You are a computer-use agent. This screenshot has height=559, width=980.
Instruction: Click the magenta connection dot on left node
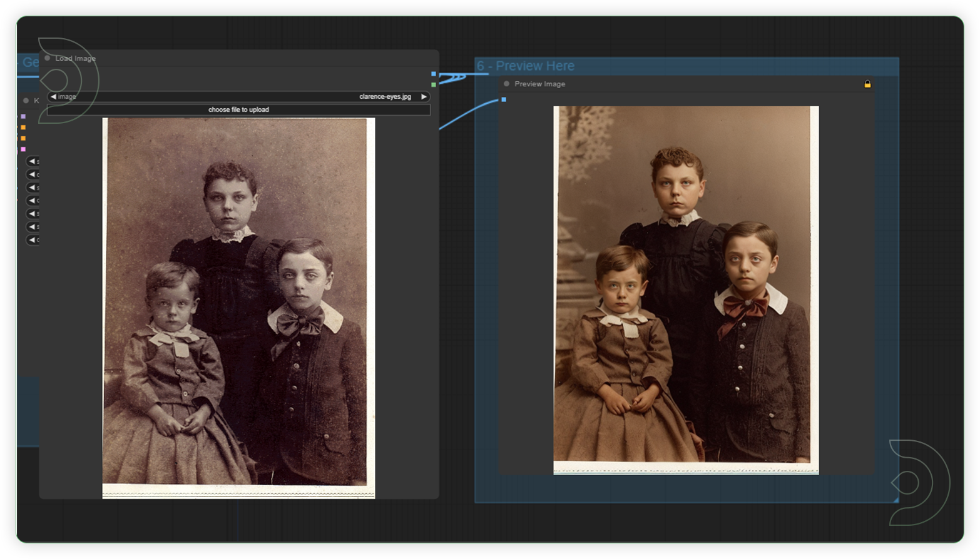click(23, 149)
